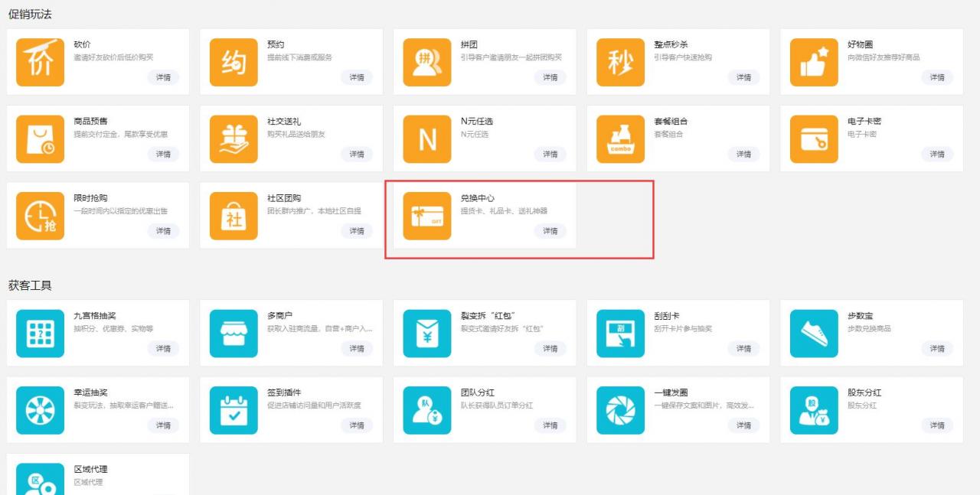Select the 步数宝 sneaker icon
980x495 pixels.
[x=815, y=333]
